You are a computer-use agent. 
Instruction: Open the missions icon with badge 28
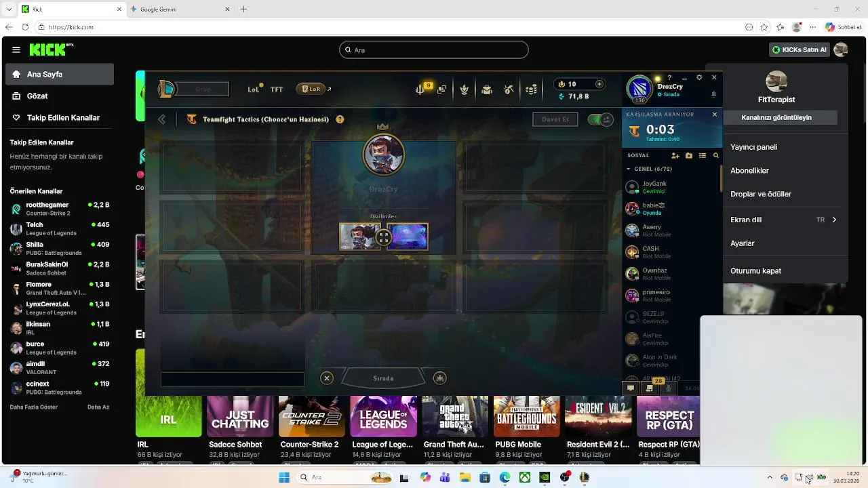pyautogui.click(x=650, y=388)
